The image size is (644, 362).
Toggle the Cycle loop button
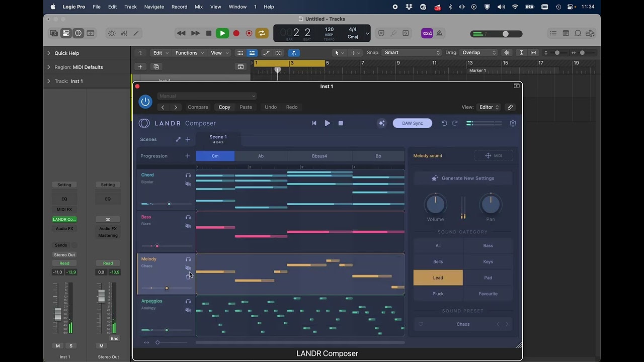(262, 33)
